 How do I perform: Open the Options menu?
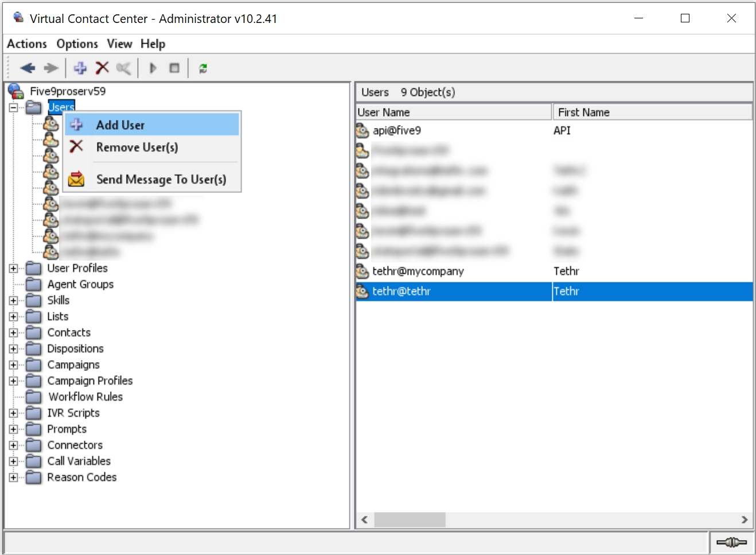[77, 44]
